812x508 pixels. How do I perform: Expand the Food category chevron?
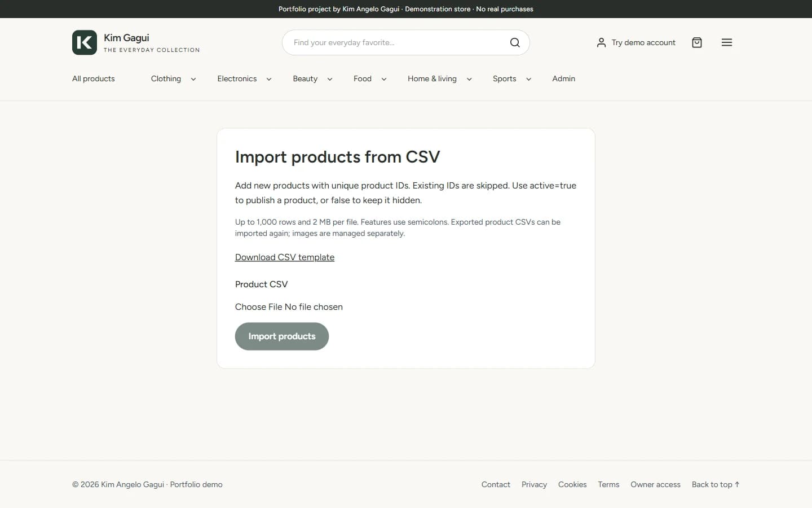pos(384,79)
